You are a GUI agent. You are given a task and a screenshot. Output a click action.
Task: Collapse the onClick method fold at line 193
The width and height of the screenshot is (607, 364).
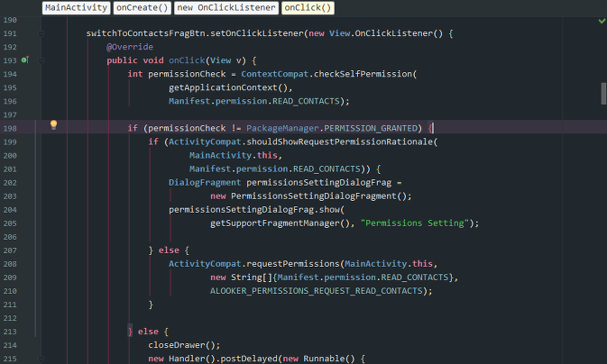[41, 60]
